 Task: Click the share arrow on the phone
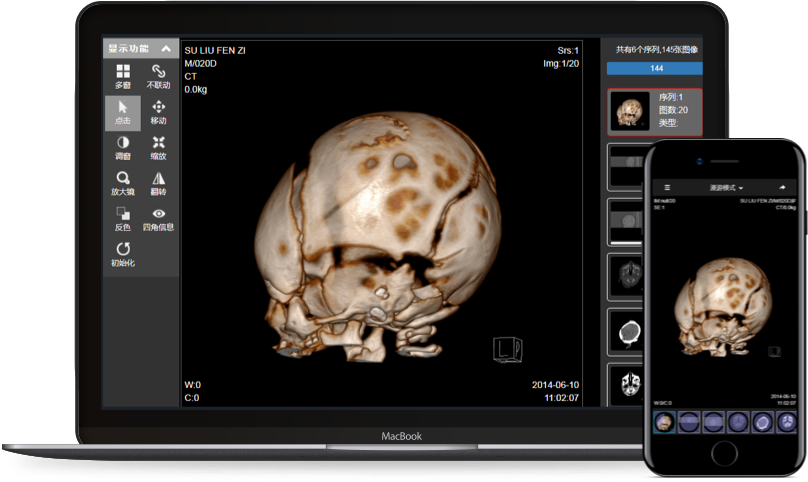[x=783, y=187]
